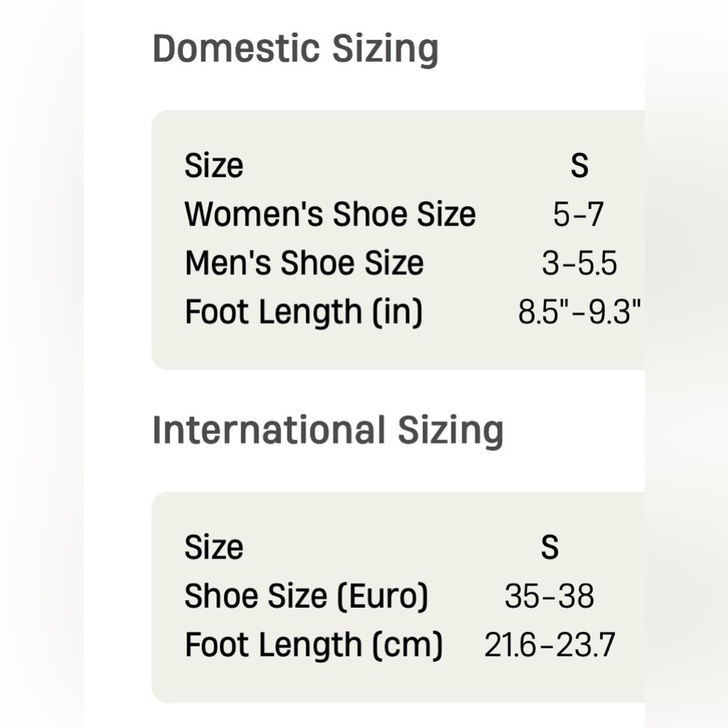
Task: Select the Men's Shoe Size row label
Action: click(x=304, y=263)
